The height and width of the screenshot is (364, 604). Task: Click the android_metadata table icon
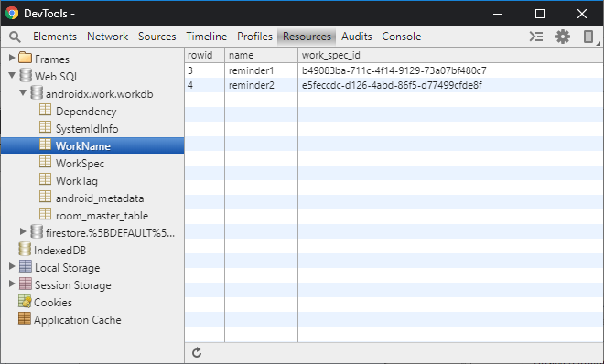pos(45,197)
